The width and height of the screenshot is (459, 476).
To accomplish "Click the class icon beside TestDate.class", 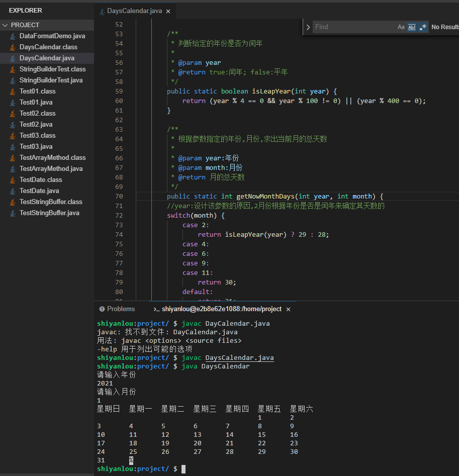I will coord(13,180).
